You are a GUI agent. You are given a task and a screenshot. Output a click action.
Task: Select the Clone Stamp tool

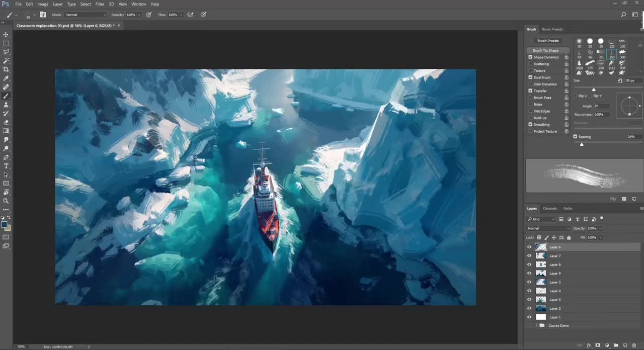pyautogui.click(x=6, y=105)
